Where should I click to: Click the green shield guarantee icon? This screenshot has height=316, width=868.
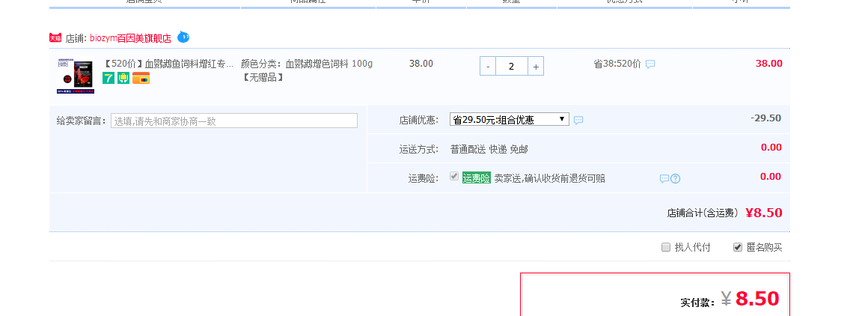[x=123, y=78]
